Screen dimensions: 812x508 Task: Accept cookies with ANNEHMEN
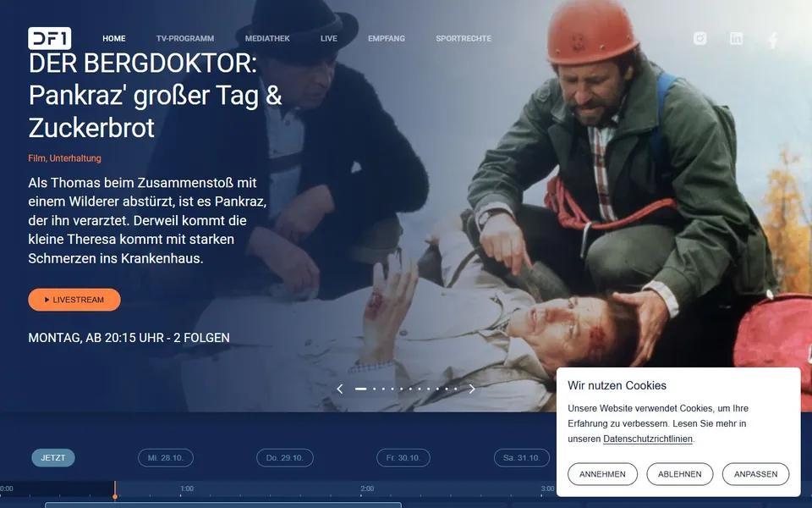pos(602,474)
